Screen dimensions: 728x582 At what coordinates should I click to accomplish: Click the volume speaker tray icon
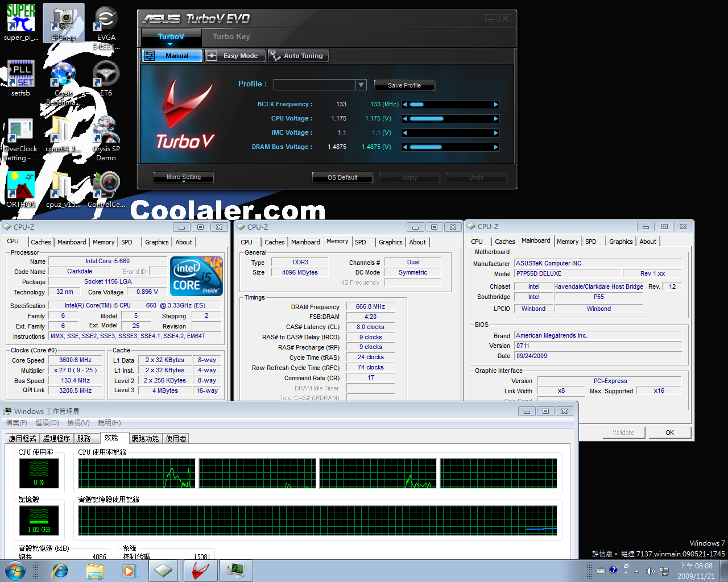click(x=650, y=571)
